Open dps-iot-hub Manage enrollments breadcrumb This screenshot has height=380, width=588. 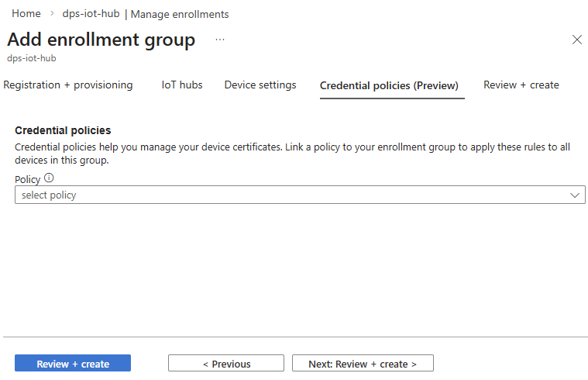coord(146,14)
